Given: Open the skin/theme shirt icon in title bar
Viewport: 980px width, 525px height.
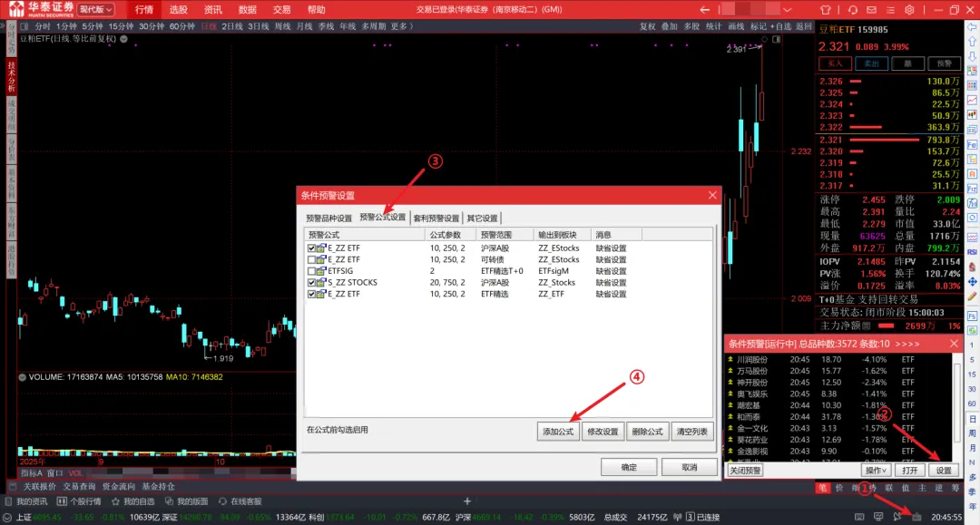Looking at the screenshot, I should (x=826, y=10).
